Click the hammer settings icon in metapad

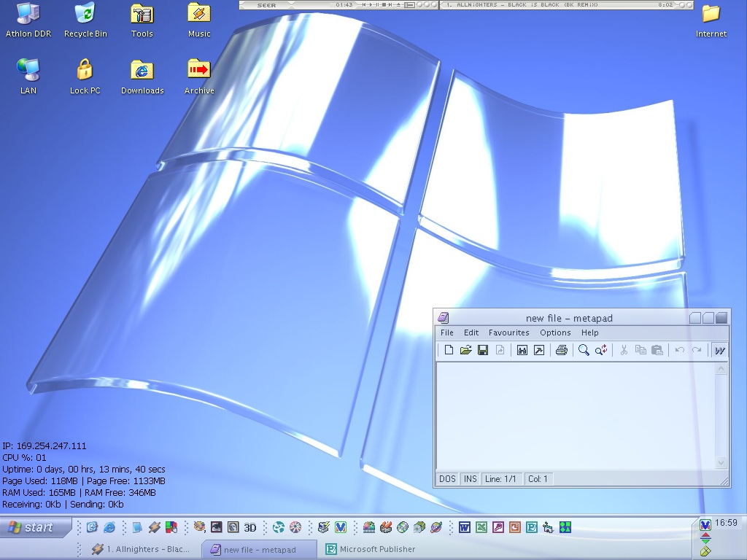(539, 351)
